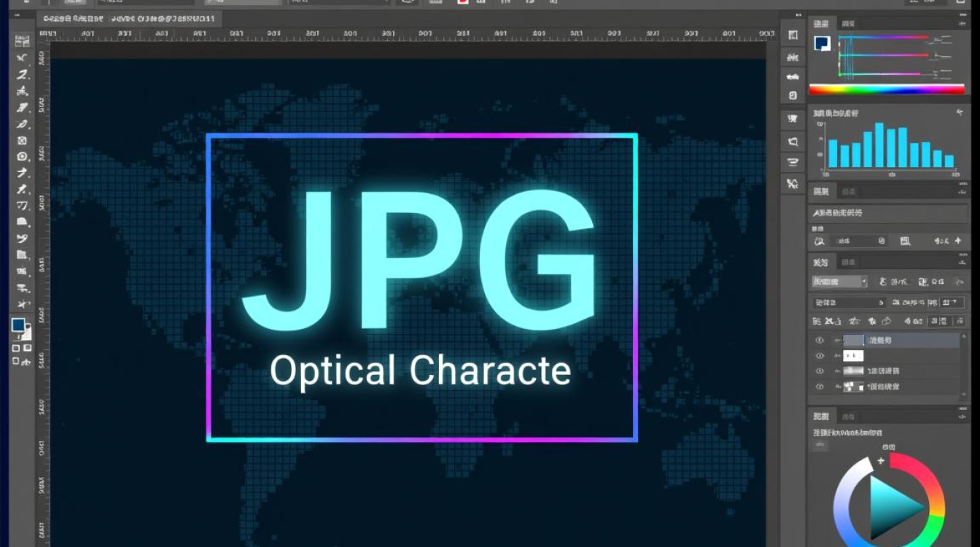Select the open document tab above the canvas
The image size is (980, 547).
[x=131, y=20]
